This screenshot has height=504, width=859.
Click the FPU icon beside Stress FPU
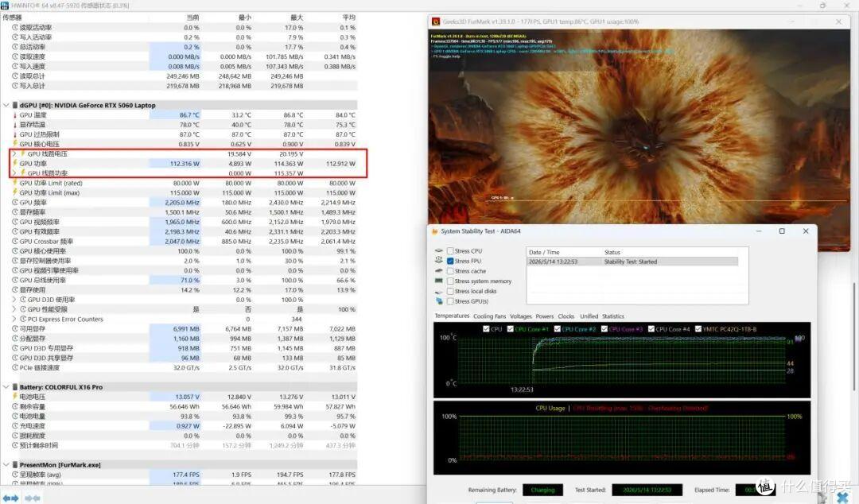click(x=439, y=261)
